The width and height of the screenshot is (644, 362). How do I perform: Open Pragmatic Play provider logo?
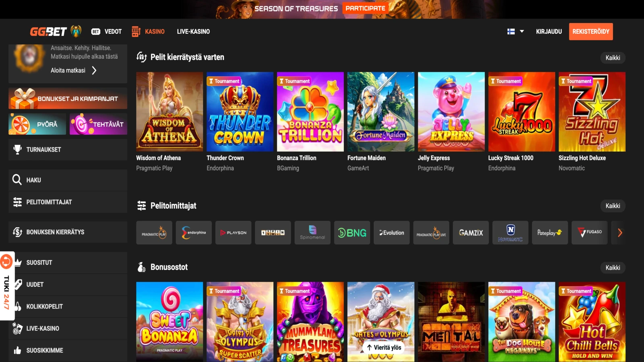click(x=154, y=233)
